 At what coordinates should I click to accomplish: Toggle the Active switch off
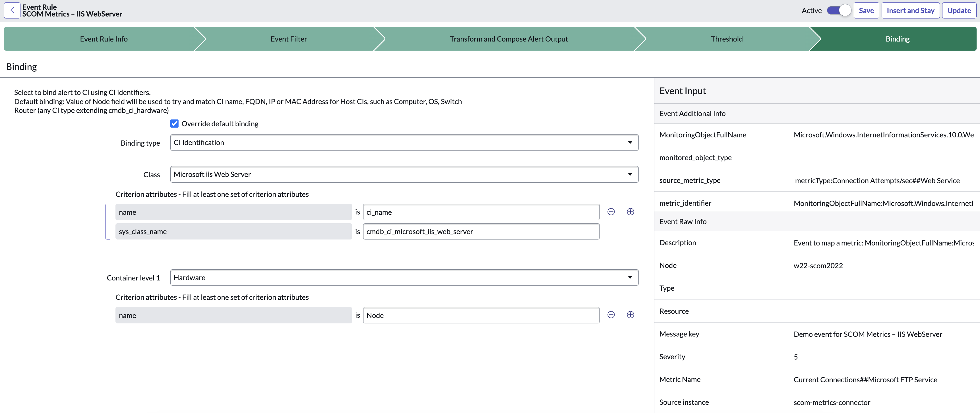click(x=839, y=10)
